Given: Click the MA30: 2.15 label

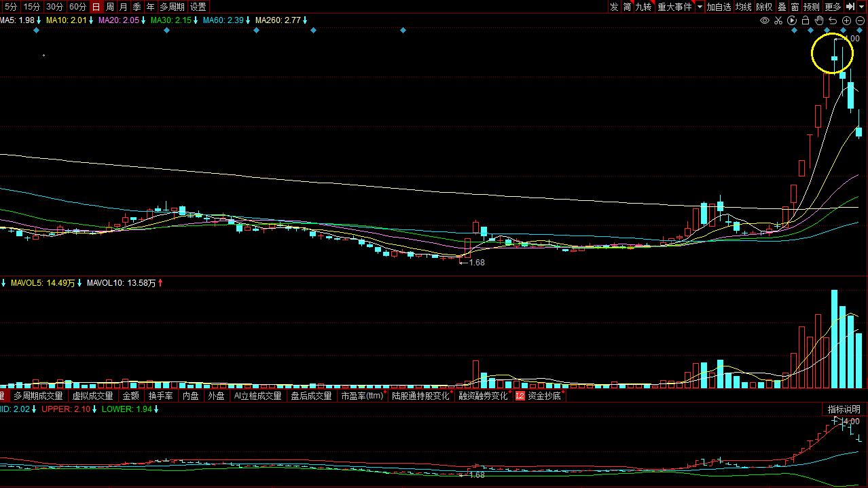Looking at the screenshot, I should 171,20.
